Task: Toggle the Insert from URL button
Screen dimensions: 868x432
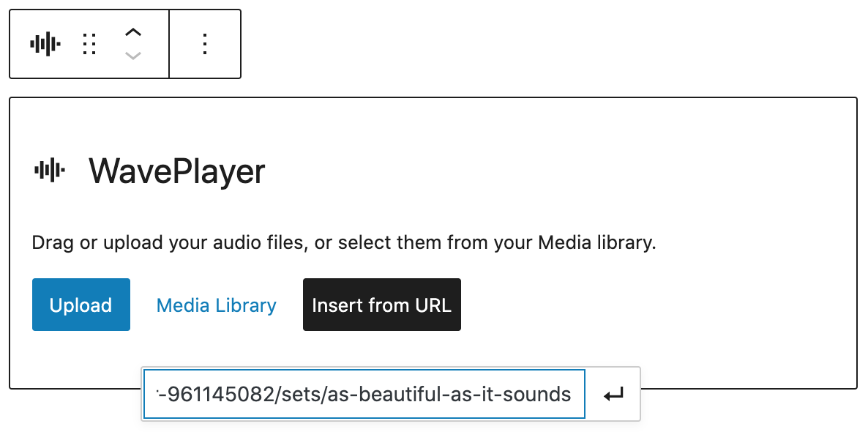Action: tap(381, 305)
